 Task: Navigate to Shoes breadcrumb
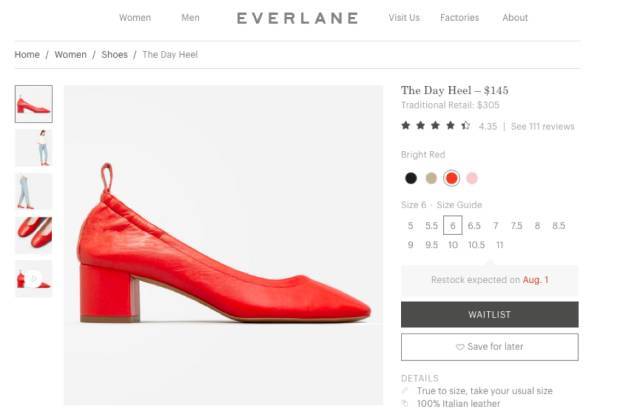(115, 54)
